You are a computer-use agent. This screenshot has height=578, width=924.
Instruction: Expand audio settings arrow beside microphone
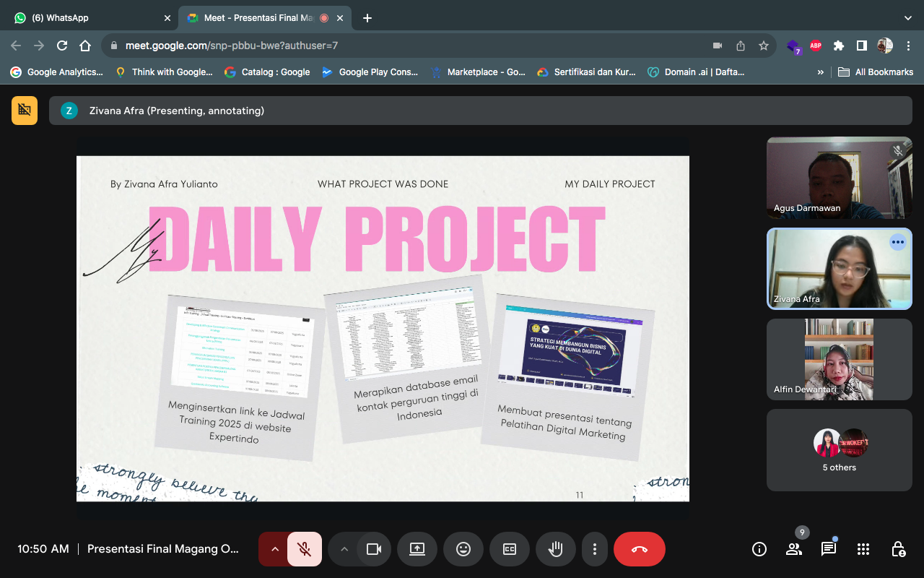274,549
